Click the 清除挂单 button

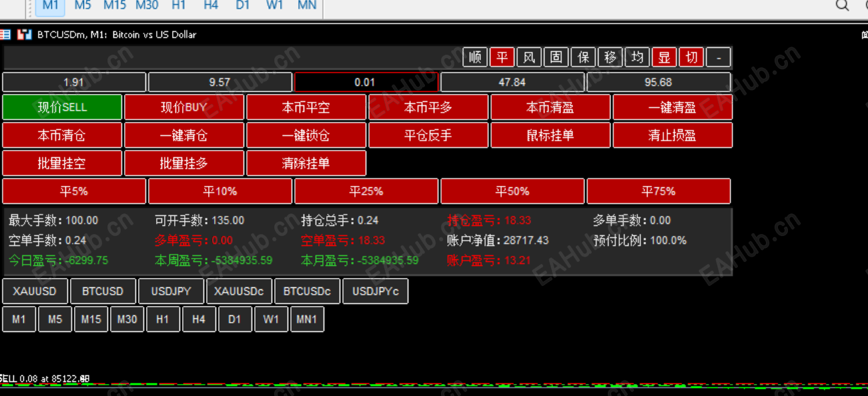[306, 163]
